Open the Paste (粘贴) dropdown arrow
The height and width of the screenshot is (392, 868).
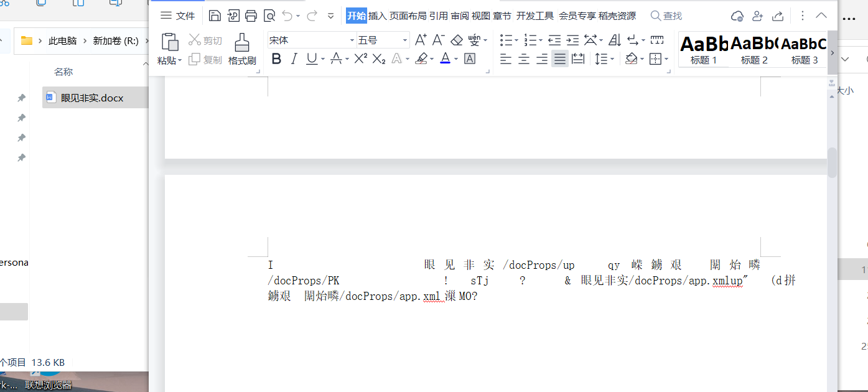(x=180, y=60)
